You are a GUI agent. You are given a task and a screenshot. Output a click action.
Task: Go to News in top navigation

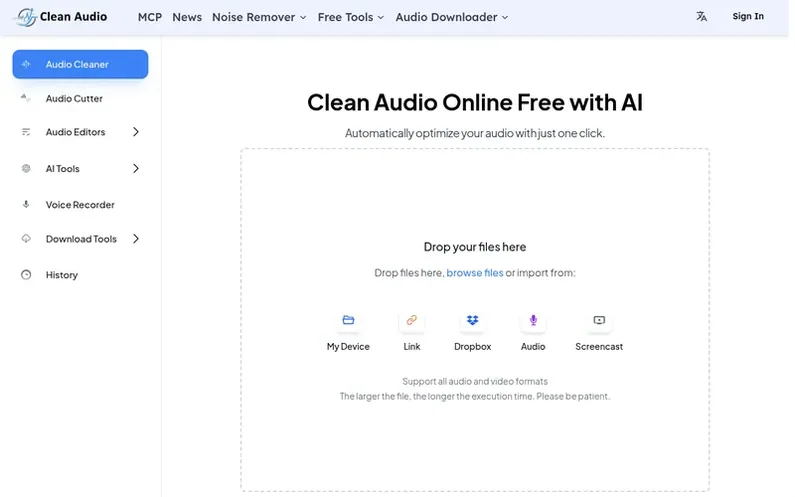click(187, 17)
